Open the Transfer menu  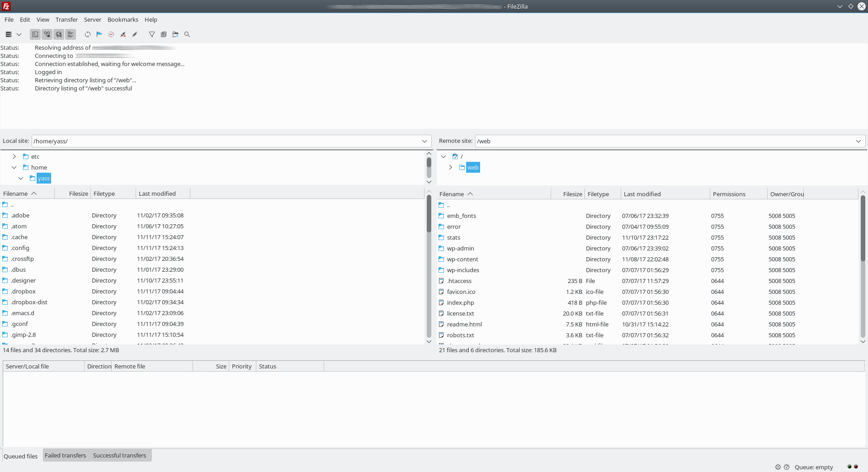66,19
